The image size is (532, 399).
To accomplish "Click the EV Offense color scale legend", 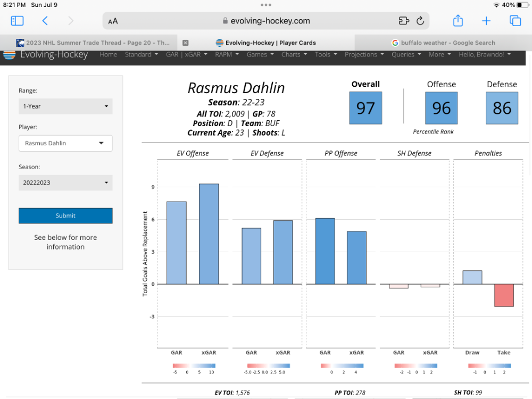I will click(x=194, y=366).
